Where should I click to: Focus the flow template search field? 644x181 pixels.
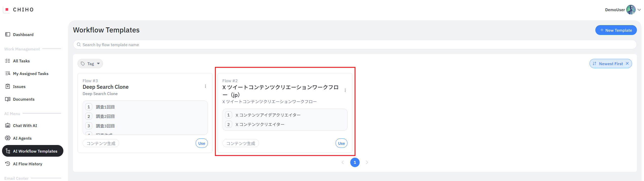coord(355,45)
